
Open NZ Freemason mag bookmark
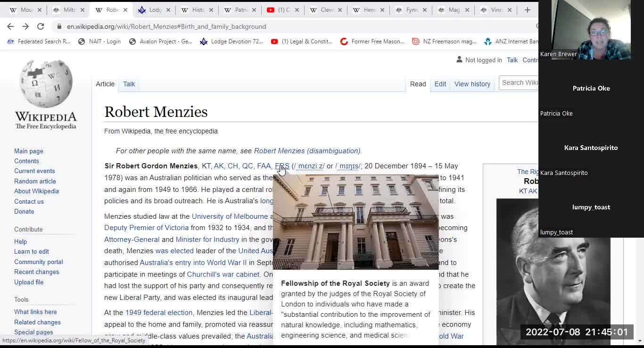(x=444, y=41)
